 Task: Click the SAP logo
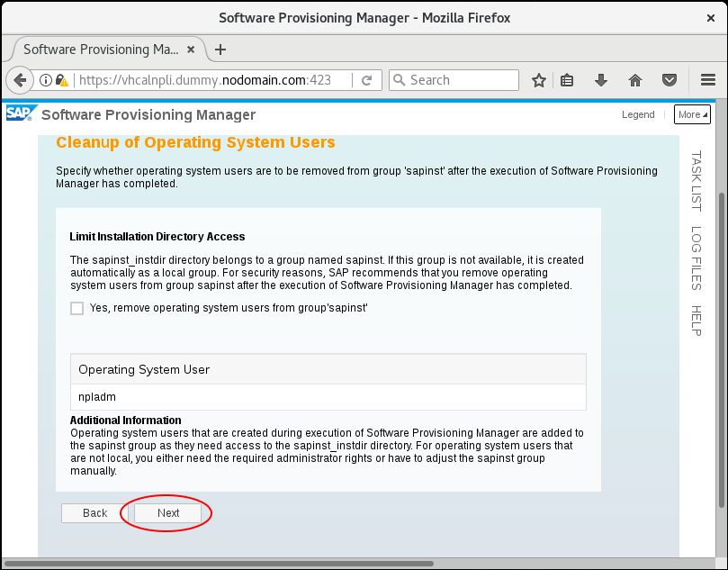point(20,113)
